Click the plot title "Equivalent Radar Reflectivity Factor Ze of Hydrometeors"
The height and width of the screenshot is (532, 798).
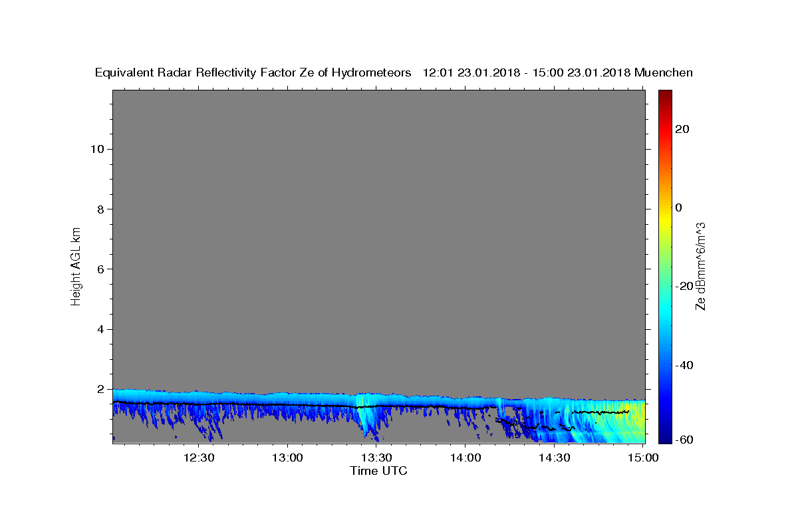pos(253,72)
